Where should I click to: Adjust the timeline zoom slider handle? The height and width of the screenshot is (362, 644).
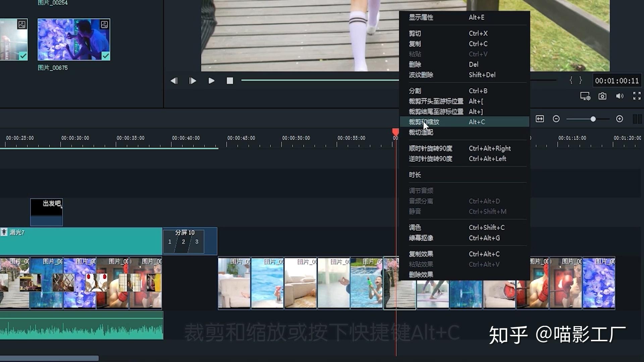pyautogui.click(x=593, y=119)
